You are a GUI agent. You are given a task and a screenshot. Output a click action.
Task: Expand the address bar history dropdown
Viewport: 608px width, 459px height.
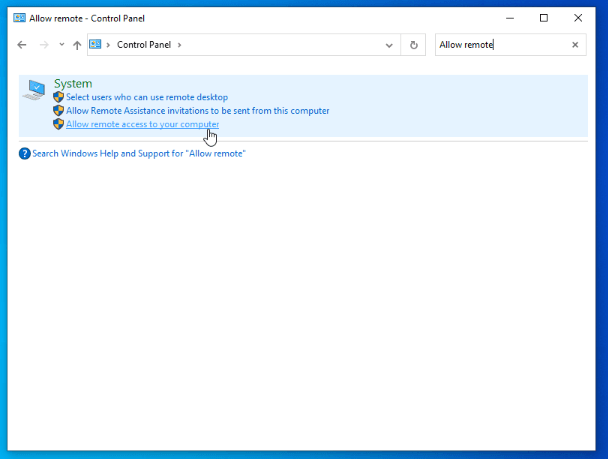[389, 45]
